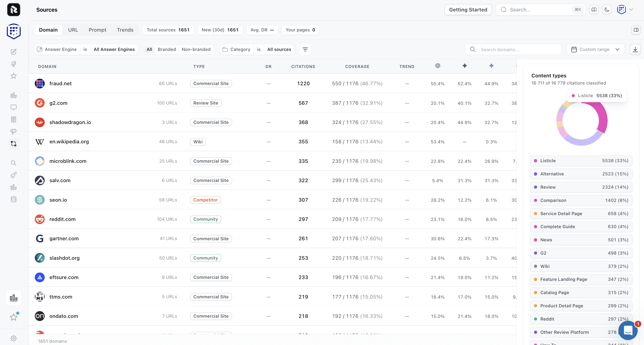
Task: Switch to the Trends tab
Action: [125, 30]
